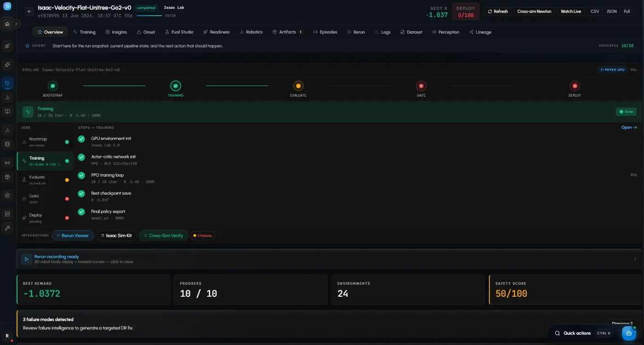Switch to the Overview tab
Image resolution: width=644 pixels, height=345 pixels.
50,32
